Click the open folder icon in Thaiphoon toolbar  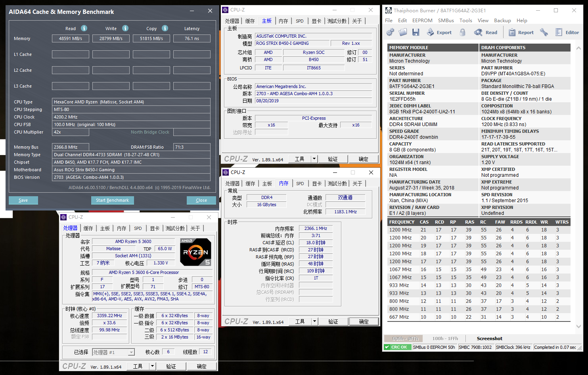pos(402,32)
